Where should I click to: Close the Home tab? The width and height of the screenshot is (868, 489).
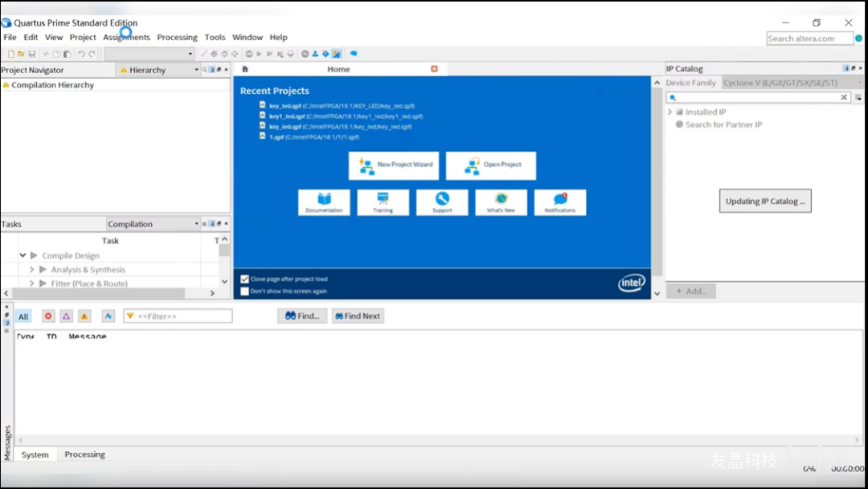coord(434,69)
